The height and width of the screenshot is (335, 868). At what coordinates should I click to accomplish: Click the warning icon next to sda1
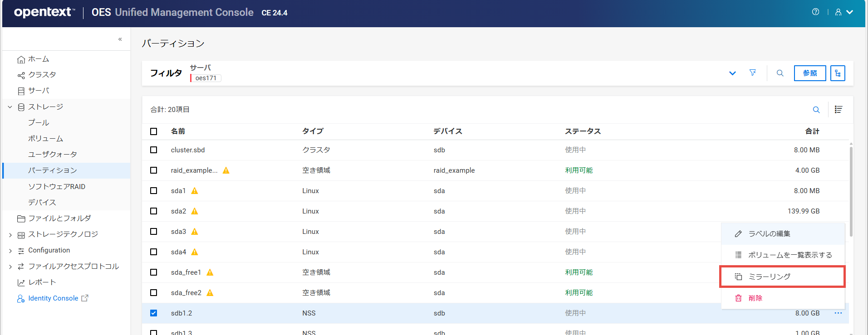point(195,191)
